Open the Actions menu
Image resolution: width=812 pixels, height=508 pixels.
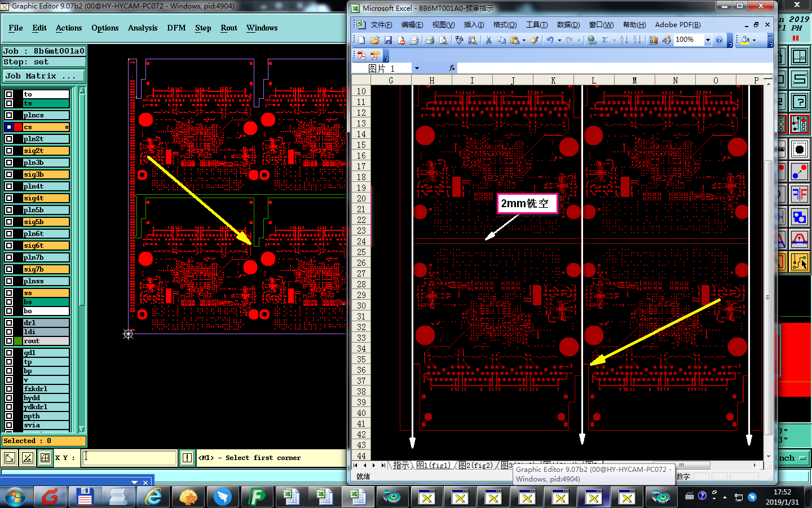(69, 28)
